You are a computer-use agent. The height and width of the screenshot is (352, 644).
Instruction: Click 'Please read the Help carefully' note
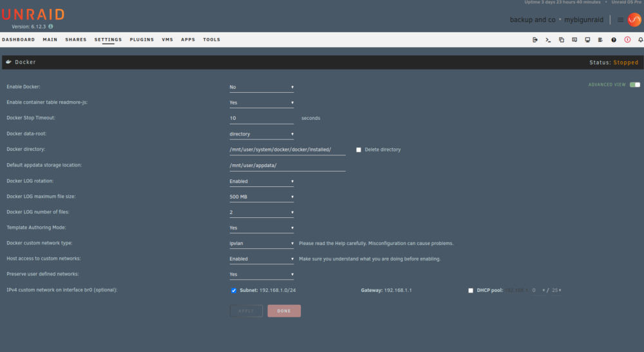coord(376,244)
